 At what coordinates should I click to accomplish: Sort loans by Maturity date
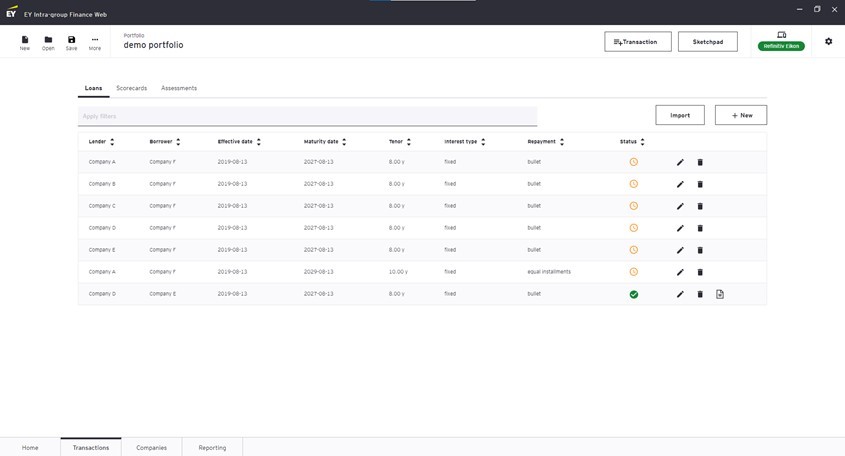(x=344, y=142)
